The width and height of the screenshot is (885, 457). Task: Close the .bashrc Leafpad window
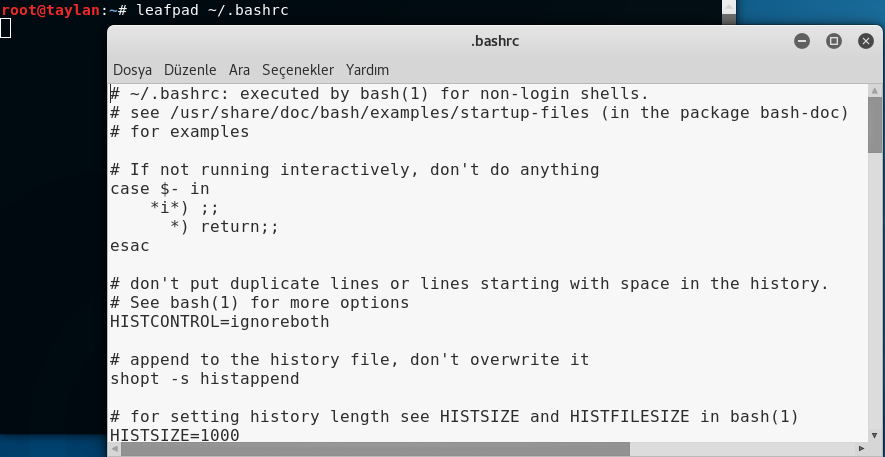pos(866,41)
